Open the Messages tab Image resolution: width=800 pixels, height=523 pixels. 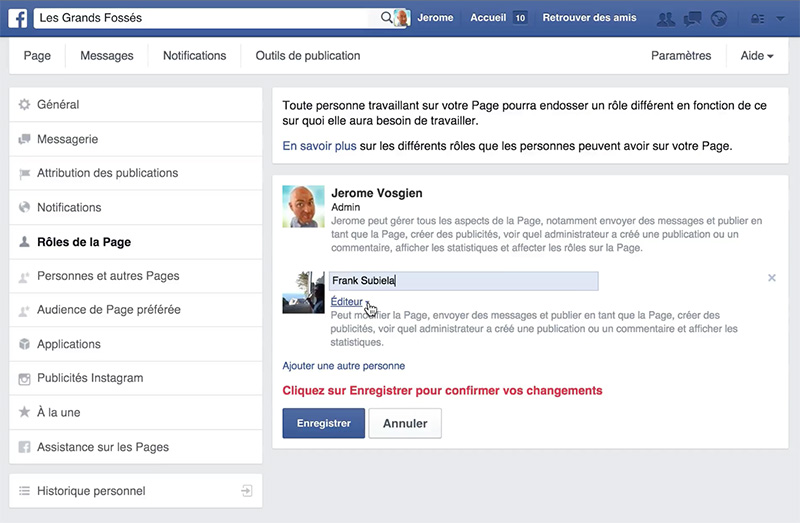[107, 56]
